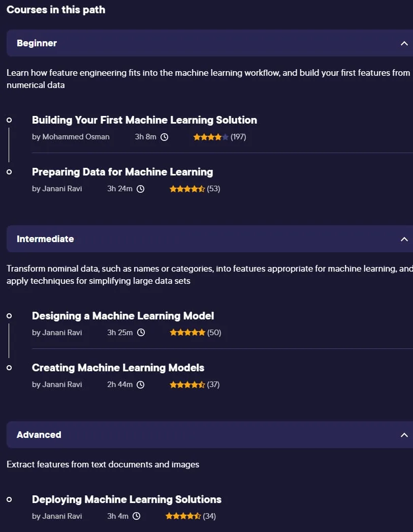Open Preparing Data for Machine Learning course

(x=122, y=172)
